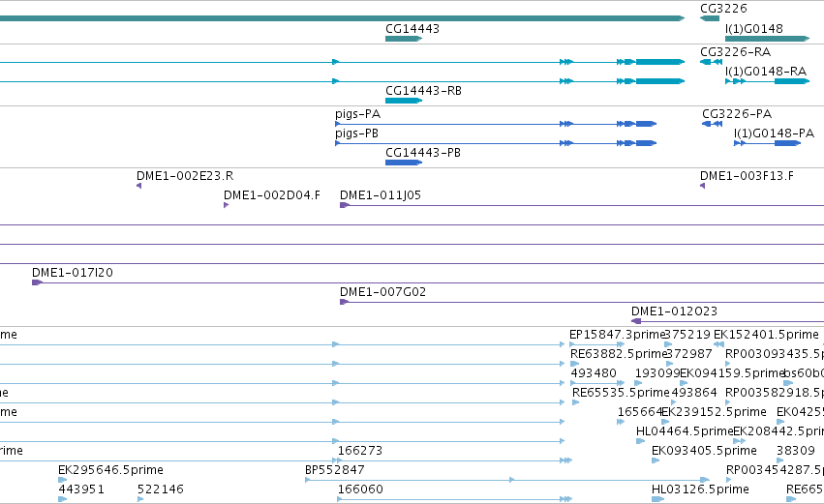The width and height of the screenshot is (824, 504).
Task: Select the CG3226 gene label
Action: coord(723,9)
